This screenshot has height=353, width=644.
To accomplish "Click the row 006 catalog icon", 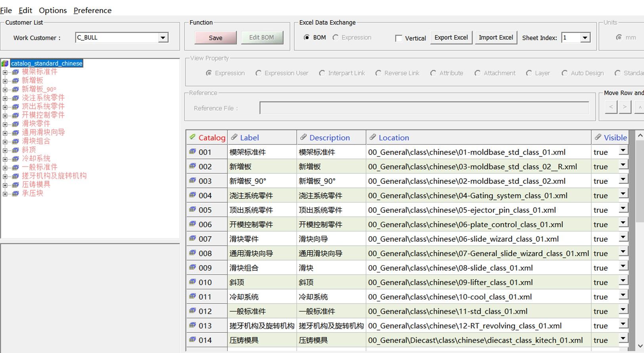I will (x=193, y=224).
